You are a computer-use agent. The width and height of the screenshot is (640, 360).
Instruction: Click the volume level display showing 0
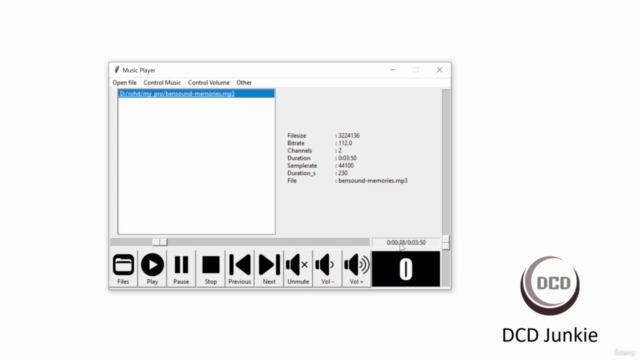point(406,269)
